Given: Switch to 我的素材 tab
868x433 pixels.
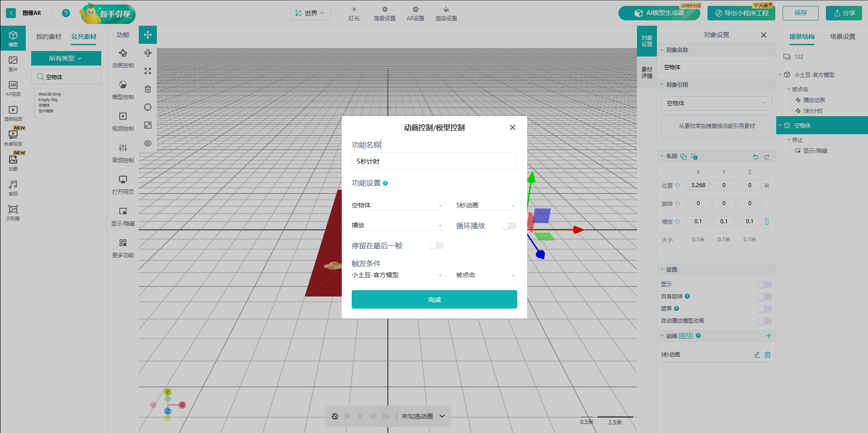Looking at the screenshot, I should point(48,37).
